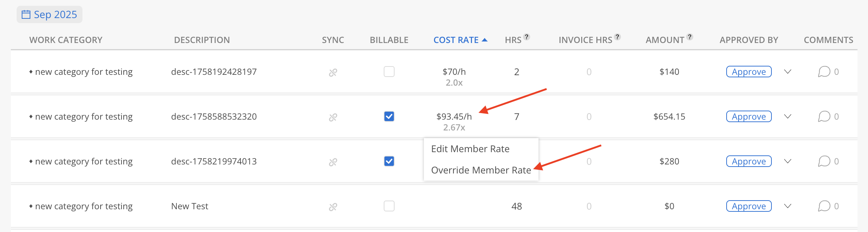The width and height of the screenshot is (868, 232).
Task: Open comments bubble for New Test row
Action: click(x=824, y=206)
